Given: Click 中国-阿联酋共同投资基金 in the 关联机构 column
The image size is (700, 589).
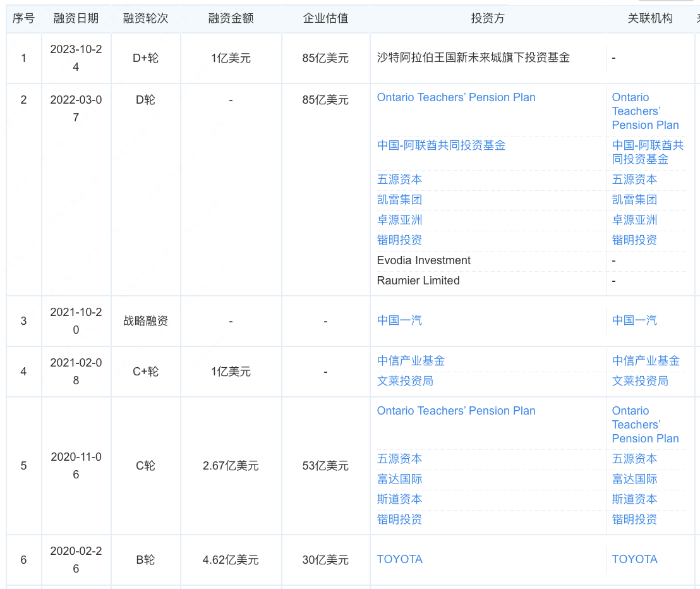Looking at the screenshot, I should coord(648,152).
